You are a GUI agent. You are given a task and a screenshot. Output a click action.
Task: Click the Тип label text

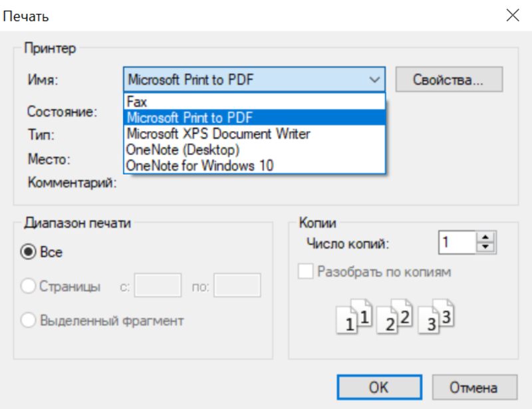point(41,135)
